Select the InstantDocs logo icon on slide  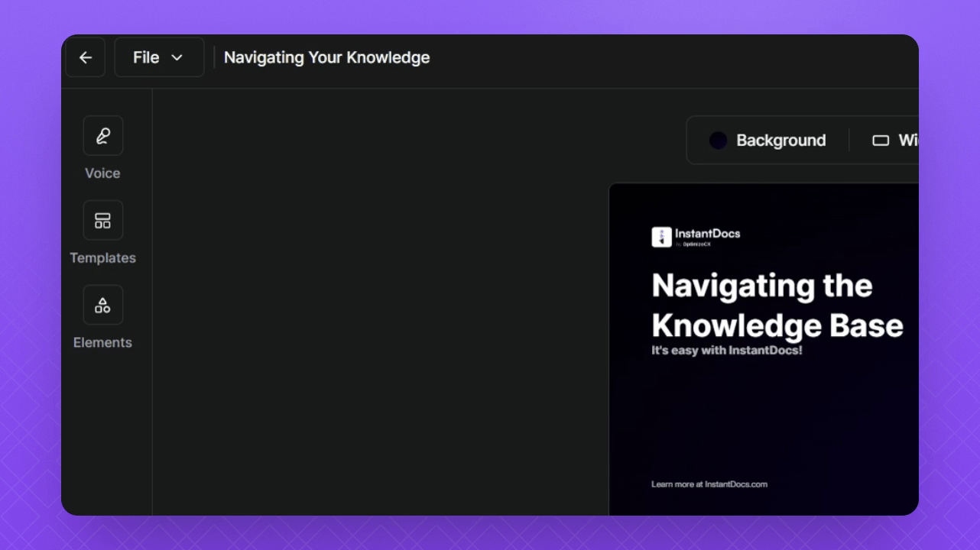click(661, 237)
